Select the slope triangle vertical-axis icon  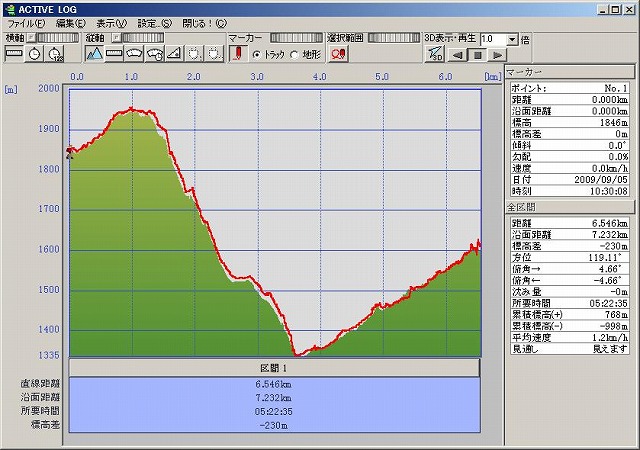tap(175, 53)
